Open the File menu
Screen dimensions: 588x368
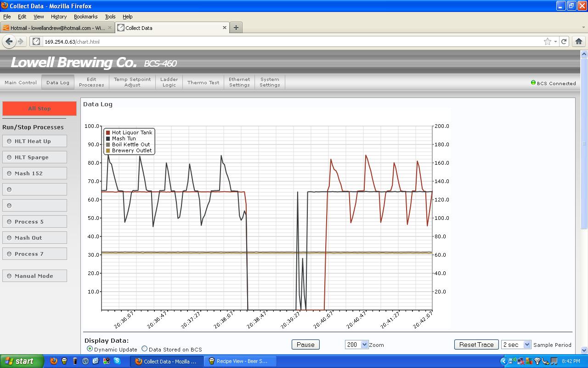pyautogui.click(x=7, y=17)
